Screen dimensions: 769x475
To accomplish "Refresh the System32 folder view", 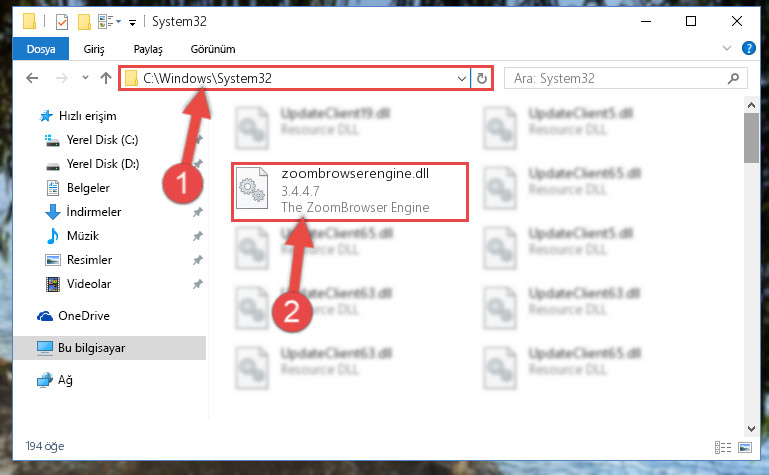I will [482, 78].
